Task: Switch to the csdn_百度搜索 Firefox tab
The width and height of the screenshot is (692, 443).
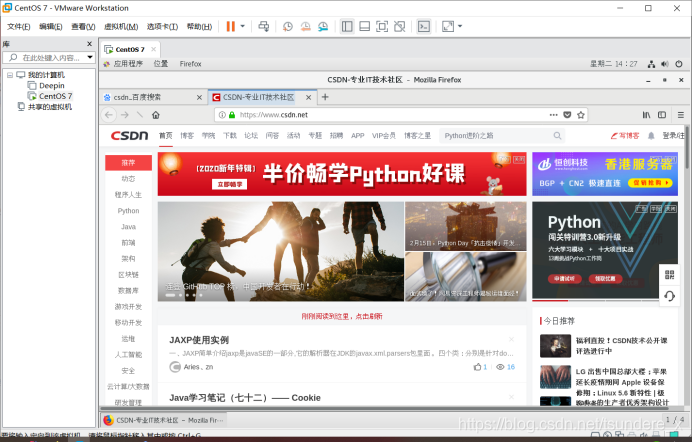Action: (x=153, y=98)
